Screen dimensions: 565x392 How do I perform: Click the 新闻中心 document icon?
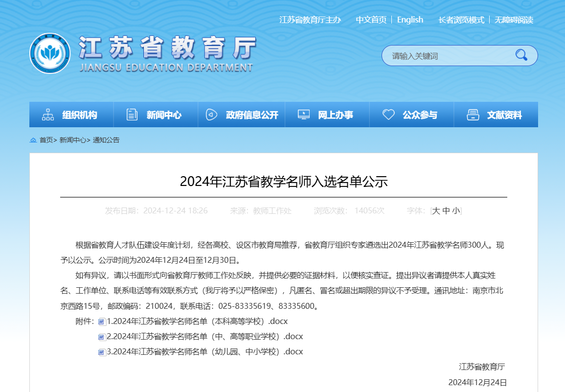click(x=132, y=115)
